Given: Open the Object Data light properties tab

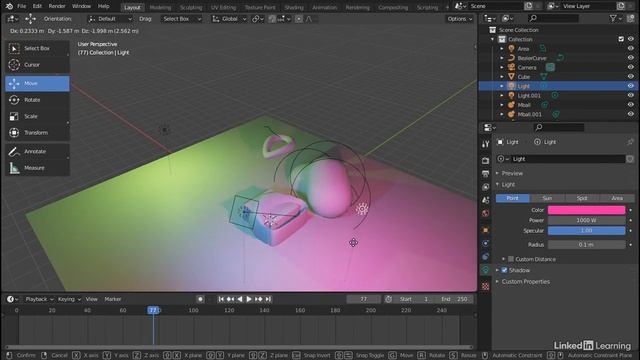Looking at the screenshot, I should pos(485,270).
